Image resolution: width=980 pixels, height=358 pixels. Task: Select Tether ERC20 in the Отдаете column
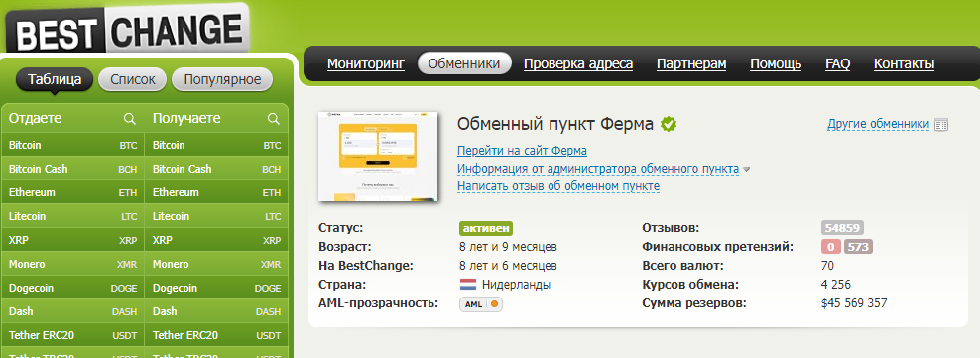point(72,335)
